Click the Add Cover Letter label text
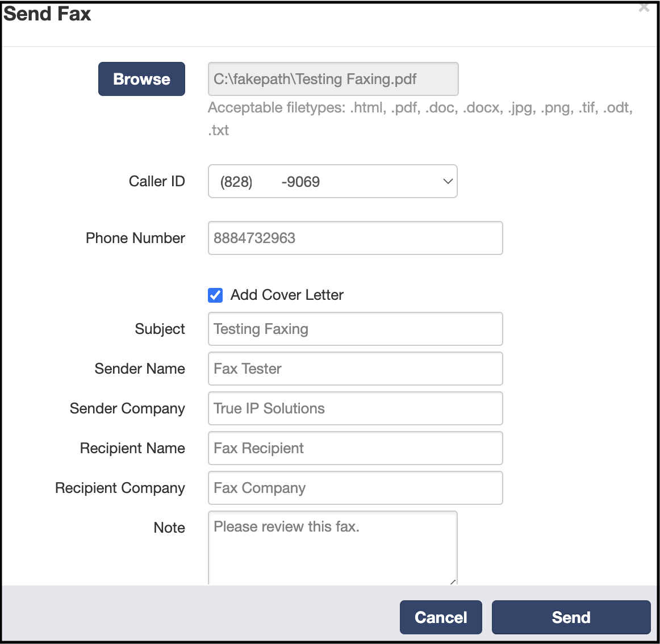Viewport: 660px width, 644px height. [287, 295]
